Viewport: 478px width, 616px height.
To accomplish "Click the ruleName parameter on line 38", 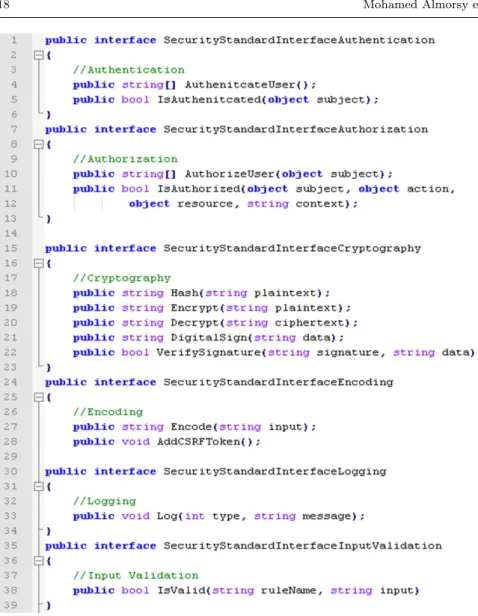I will (x=289, y=590).
